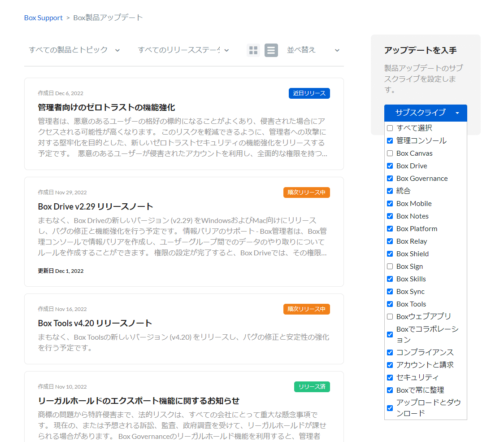Disable the Box Drive subscription
Image resolution: width=504 pixels, height=442 pixels.
coord(390,166)
